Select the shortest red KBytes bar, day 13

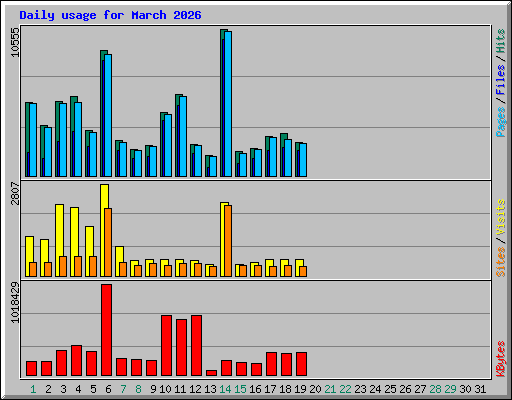tap(211, 373)
